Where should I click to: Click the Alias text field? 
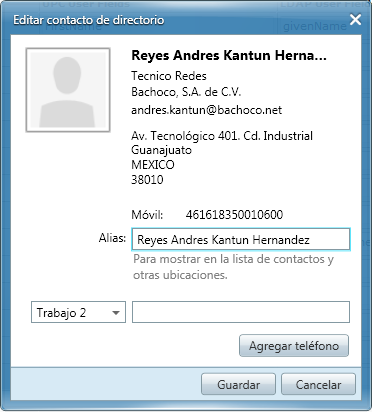click(x=241, y=239)
